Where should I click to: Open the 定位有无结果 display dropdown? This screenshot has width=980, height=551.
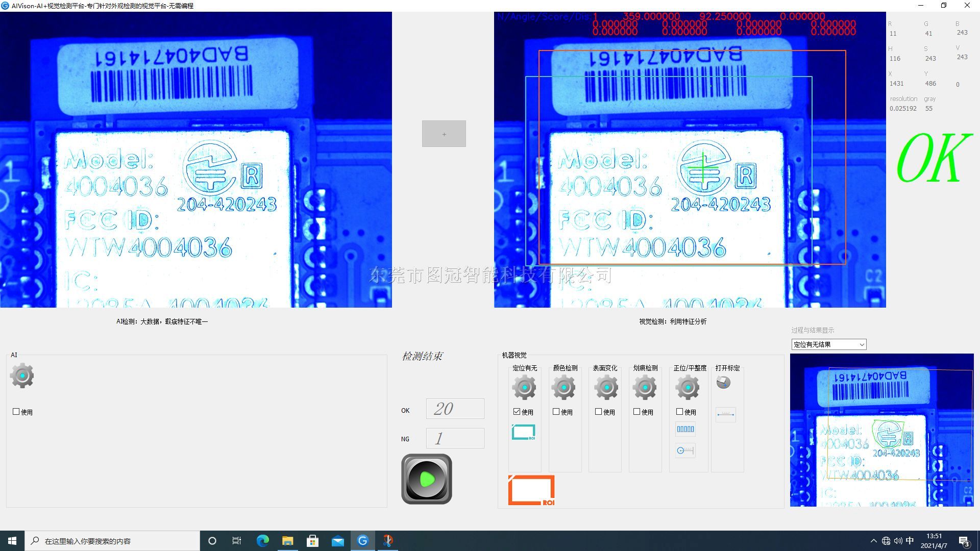(829, 344)
